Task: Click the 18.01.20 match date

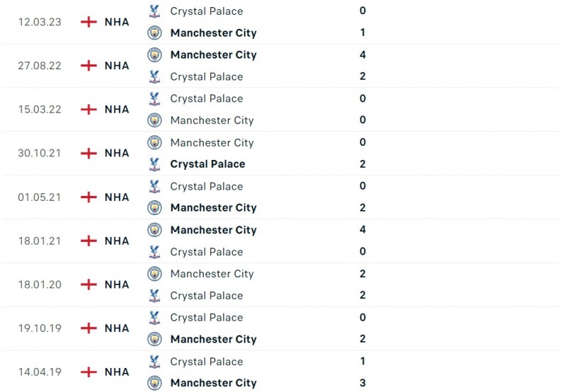Action: (x=40, y=284)
